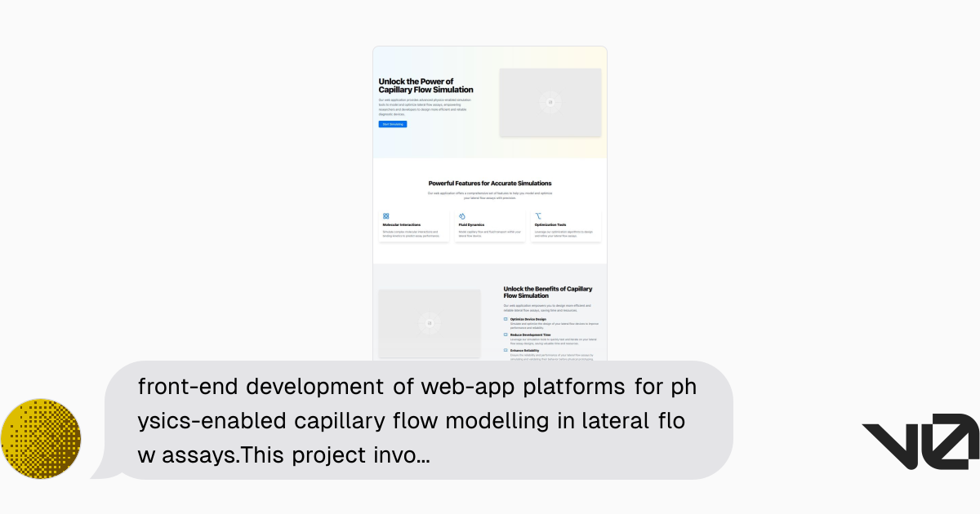Select the Optimization Tools icon
The height and width of the screenshot is (514, 980).
[x=537, y=215]
